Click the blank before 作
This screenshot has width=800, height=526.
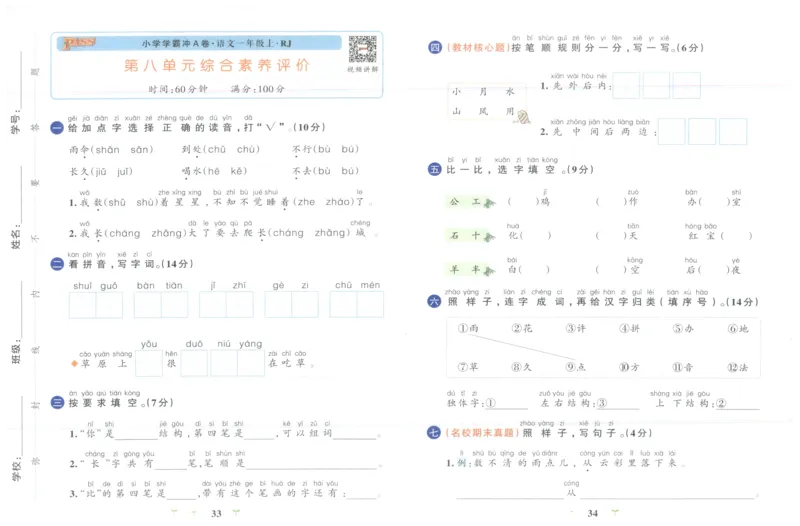coord(612,202)
